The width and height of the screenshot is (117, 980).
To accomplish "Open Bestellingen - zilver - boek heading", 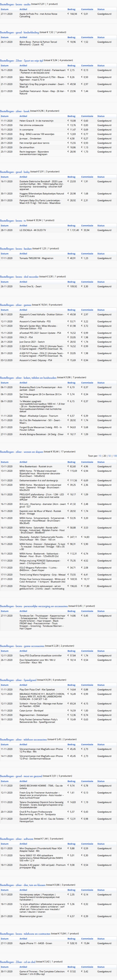I will [15, 111].
